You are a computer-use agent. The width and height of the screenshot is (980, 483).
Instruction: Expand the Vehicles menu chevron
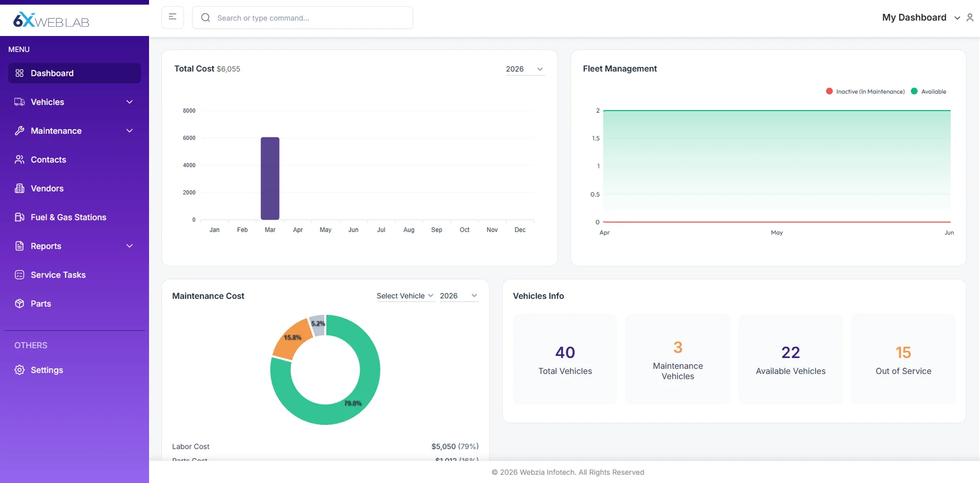pyautogui.click(x=130, y=102)
